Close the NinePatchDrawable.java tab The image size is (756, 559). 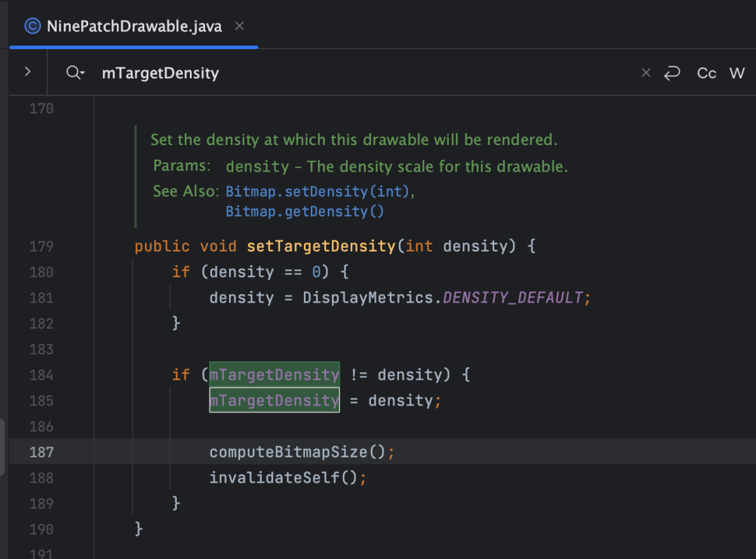239,26
